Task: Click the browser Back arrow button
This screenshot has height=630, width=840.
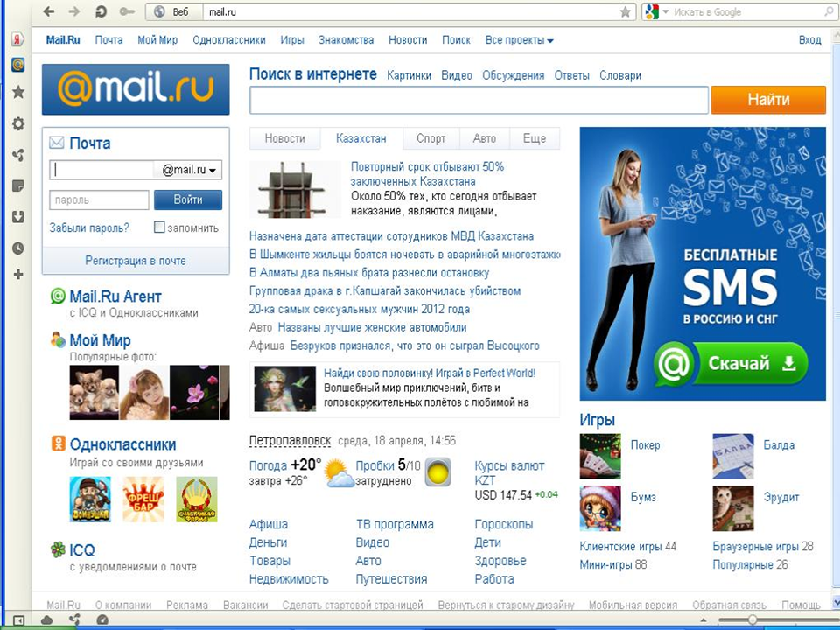Action: click(x=49, y=11)
